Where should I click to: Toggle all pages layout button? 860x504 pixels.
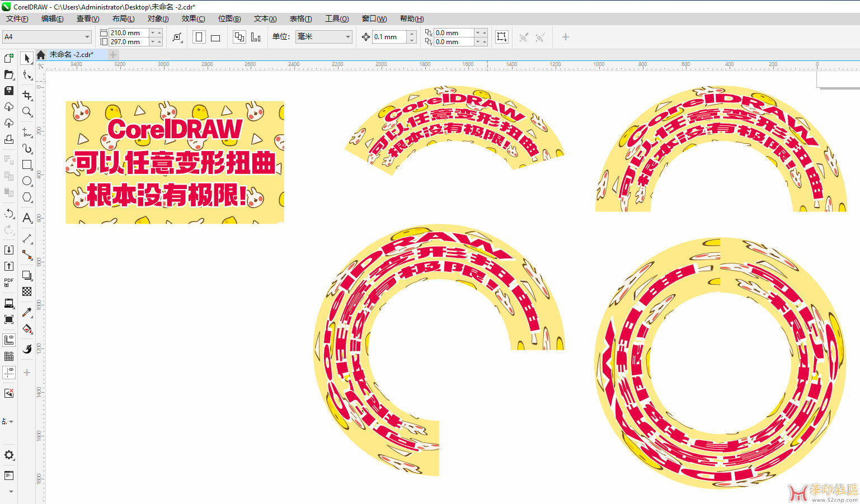pos(239,37)
